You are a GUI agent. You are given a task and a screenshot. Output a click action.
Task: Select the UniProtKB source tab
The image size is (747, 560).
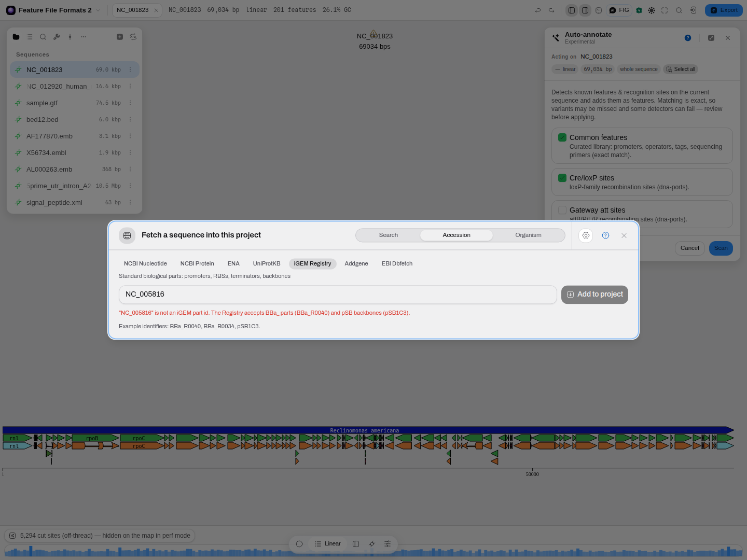pos(267,264)
